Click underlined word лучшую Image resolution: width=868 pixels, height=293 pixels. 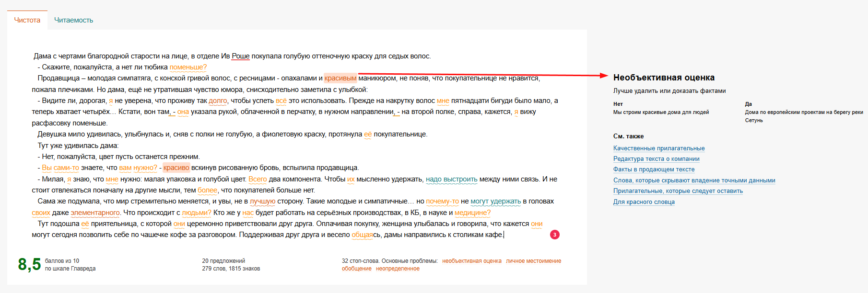263,201
